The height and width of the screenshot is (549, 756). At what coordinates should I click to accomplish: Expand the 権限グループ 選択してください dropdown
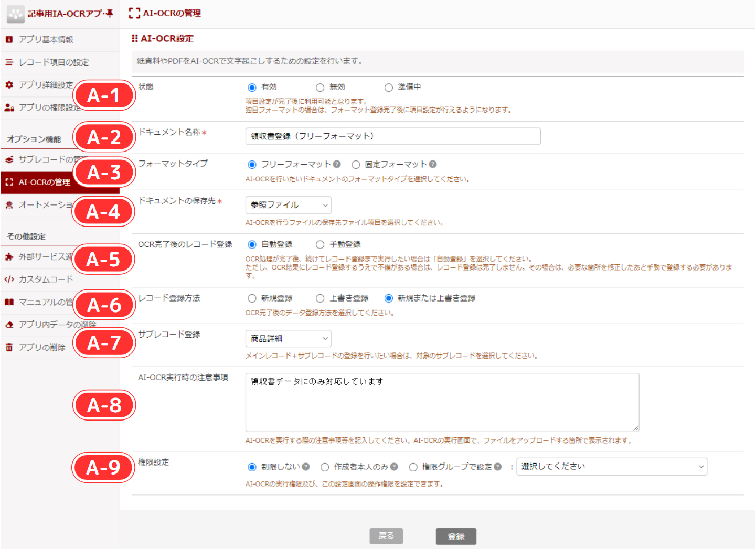[x=611, y=466]
